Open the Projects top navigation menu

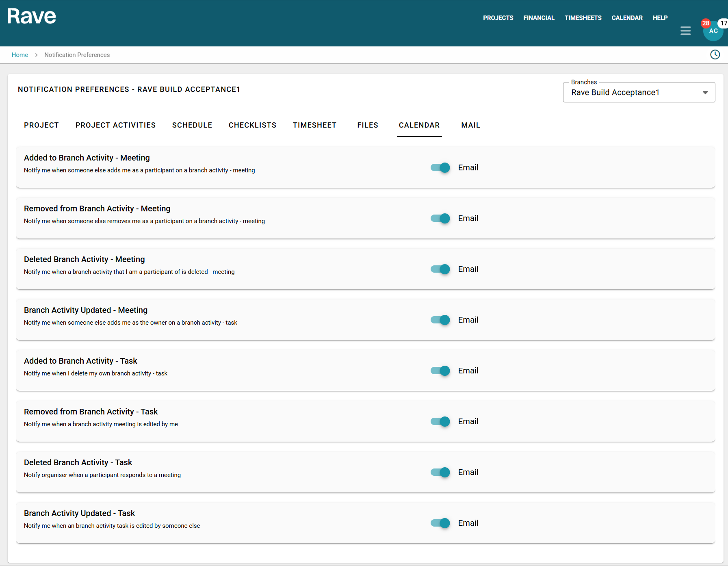498,18
